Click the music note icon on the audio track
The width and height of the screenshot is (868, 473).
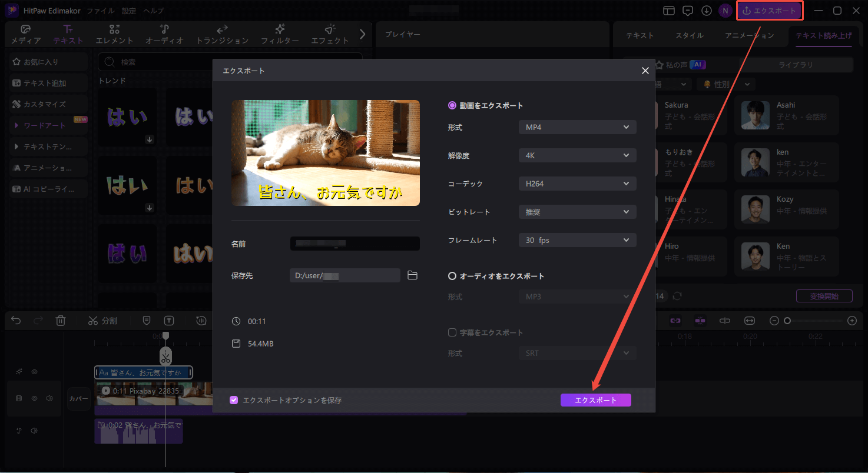pos(19,431)
